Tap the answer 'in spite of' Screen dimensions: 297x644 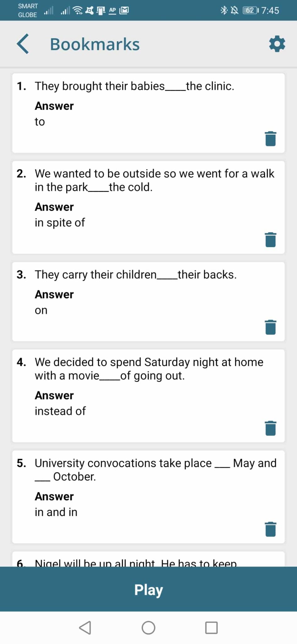(60, 223)
